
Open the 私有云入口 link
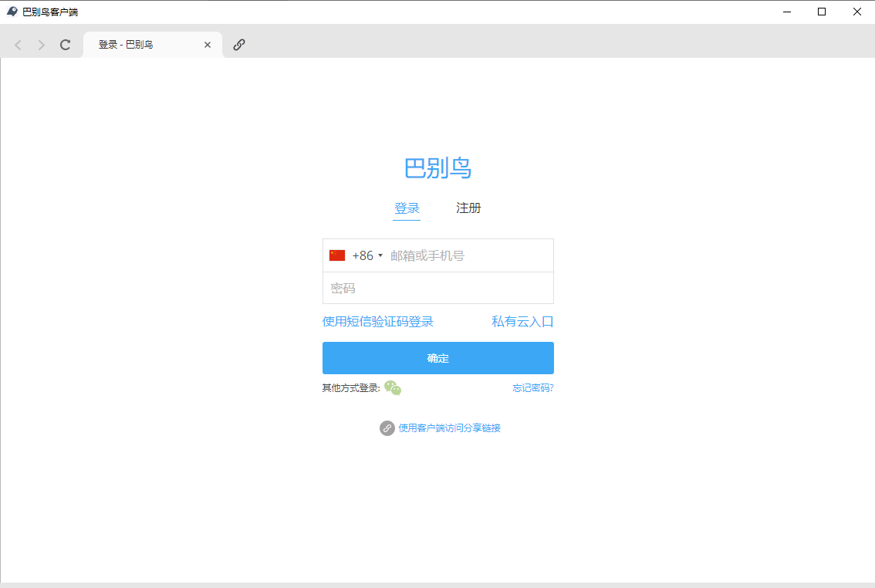click(x=522, y=322)
